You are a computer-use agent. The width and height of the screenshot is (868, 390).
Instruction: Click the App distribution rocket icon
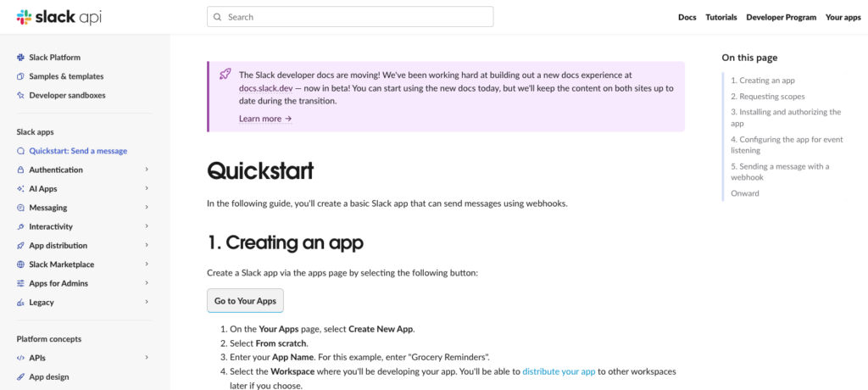[x=20, y=245]
